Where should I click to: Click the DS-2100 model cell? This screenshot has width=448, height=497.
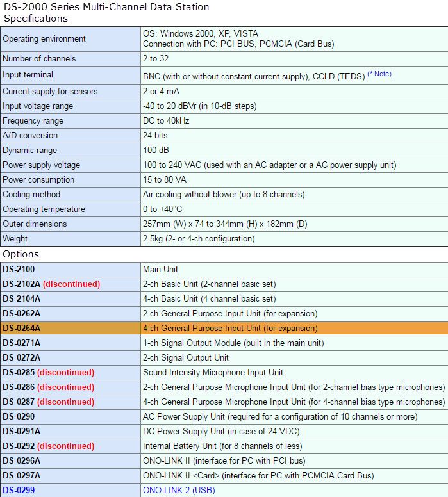click(71, 270)
